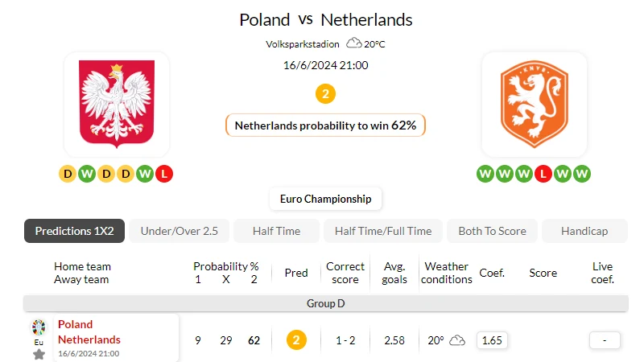
Task: Toggle the favorite star for the match
Action: (39, 354)
